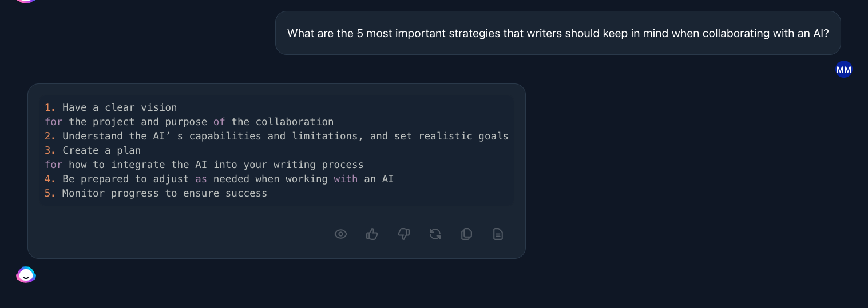Image resolution: width=868 pixels, height=308 pixels.
Task: Click the Jasper assistant avatar below response
Action: pos(26,275)
